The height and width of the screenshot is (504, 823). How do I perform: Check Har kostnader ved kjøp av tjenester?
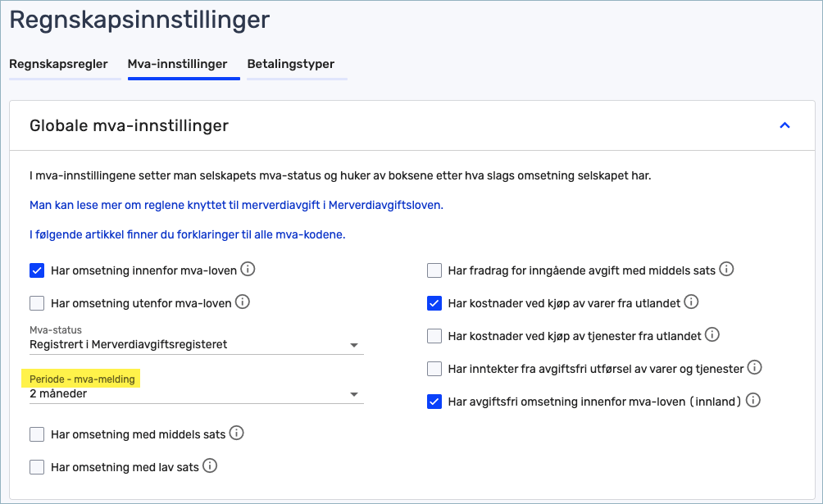coord(434,336)
